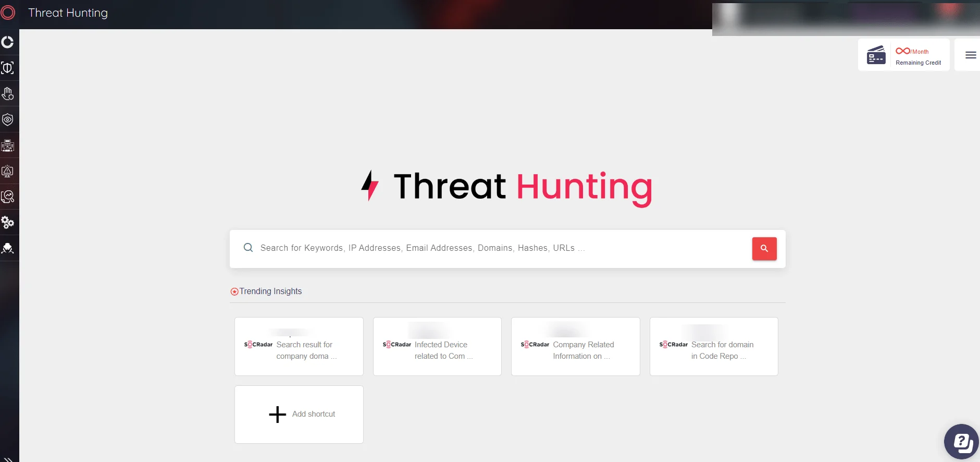This screenshot has height=462, width=980.
Task: Open the hand pointer icon in sidebar
Action: [8, 94]
